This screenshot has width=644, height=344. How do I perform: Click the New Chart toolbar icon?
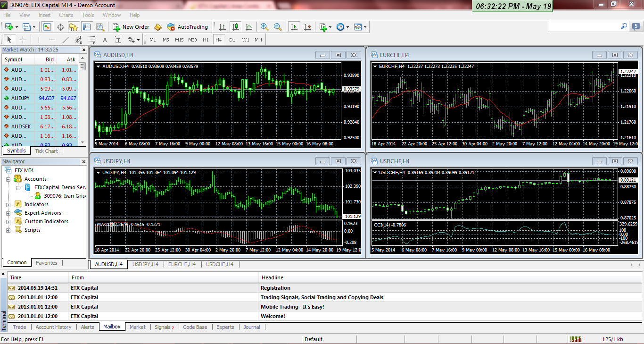[x=9, y=27]
